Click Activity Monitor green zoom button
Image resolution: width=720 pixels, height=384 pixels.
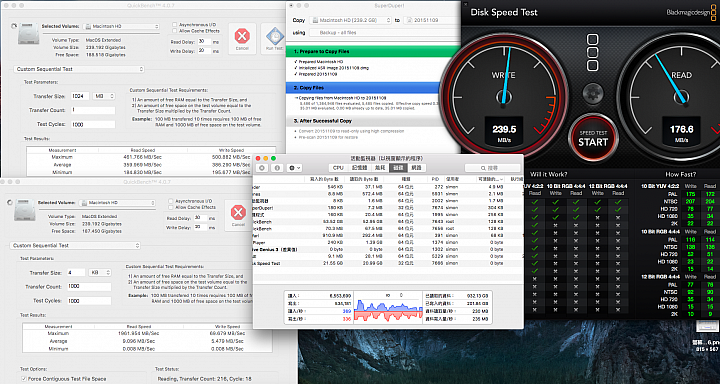[273, 158]
